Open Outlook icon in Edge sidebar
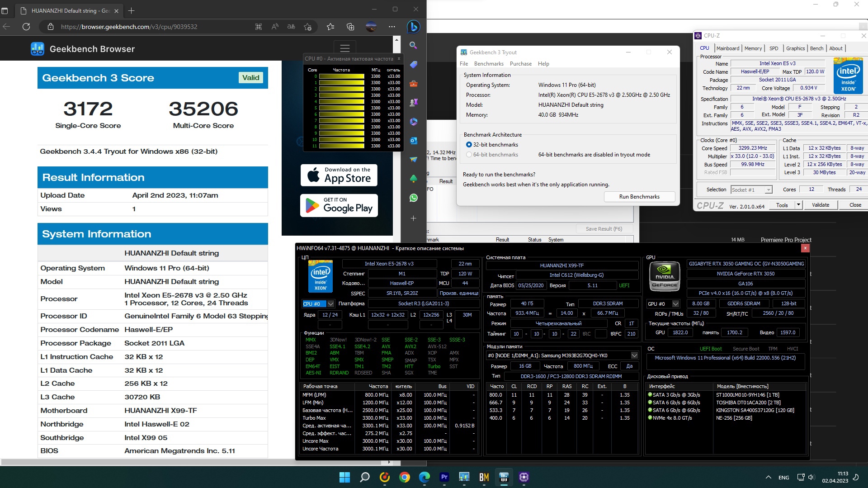This screenshot has height=488, width=868. pyautogui.click(x=413, y=141)
